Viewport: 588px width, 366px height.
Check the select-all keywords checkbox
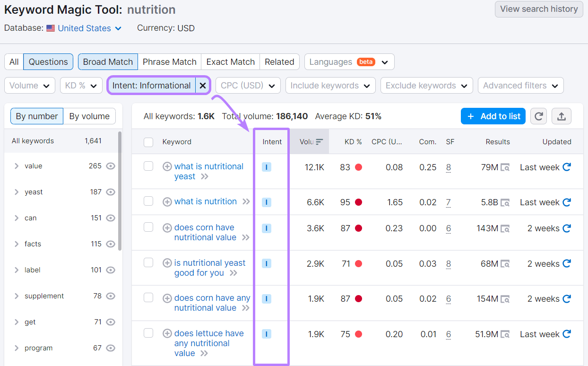pos(148,141)
